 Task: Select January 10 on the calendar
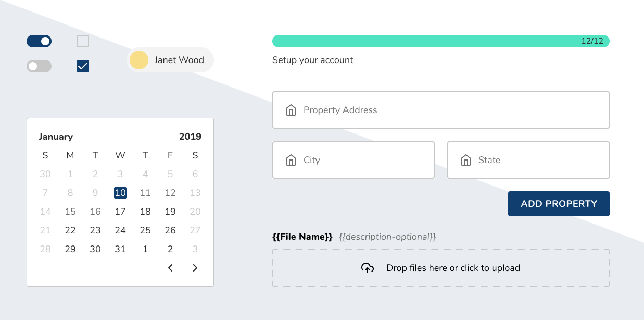(x=120, y=193)
